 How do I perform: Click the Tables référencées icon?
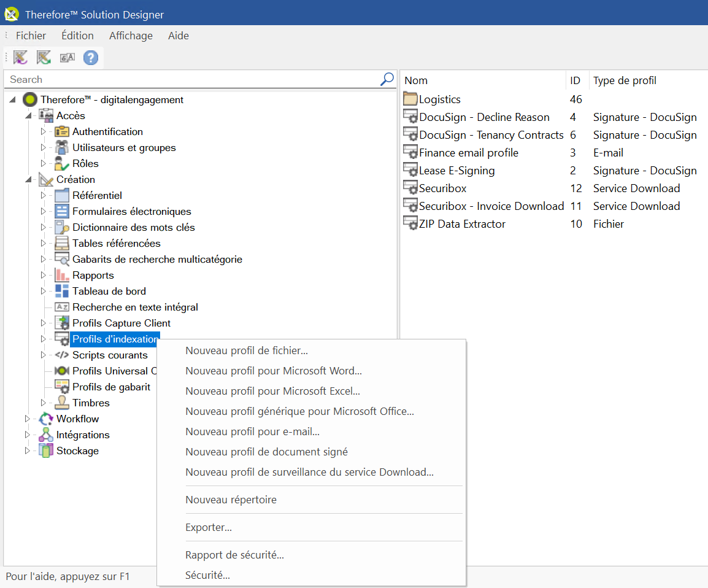pos(61,244)
